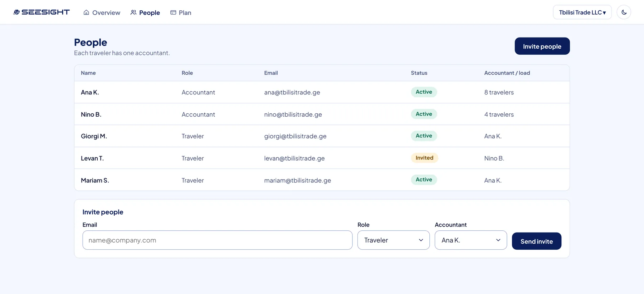Click email mariam@tbilisitrade.ge
Viewport: 644px width, 294px height.
(298, 181)
